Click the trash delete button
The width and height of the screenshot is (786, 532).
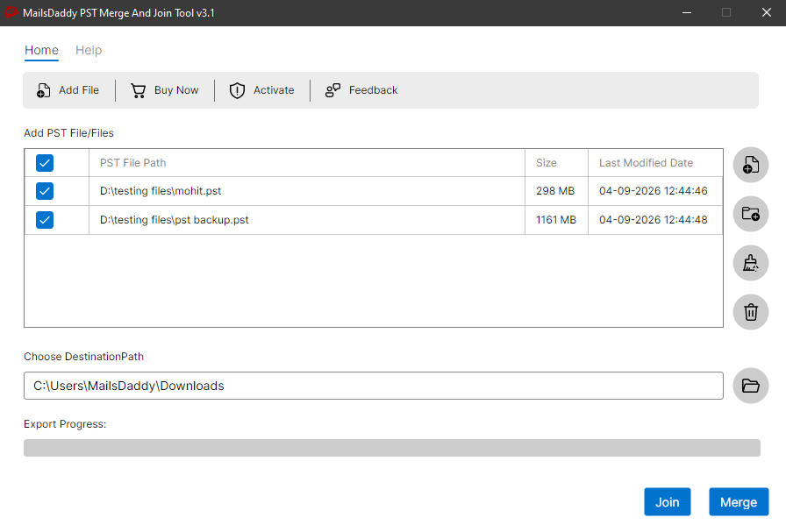[750, 312]
